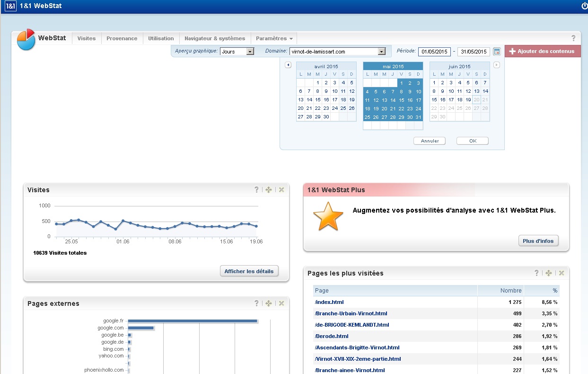Switch to Navigateur & systèmes tab
The width and height of the screenshot is (588, 374).
(x=215, y=38)
